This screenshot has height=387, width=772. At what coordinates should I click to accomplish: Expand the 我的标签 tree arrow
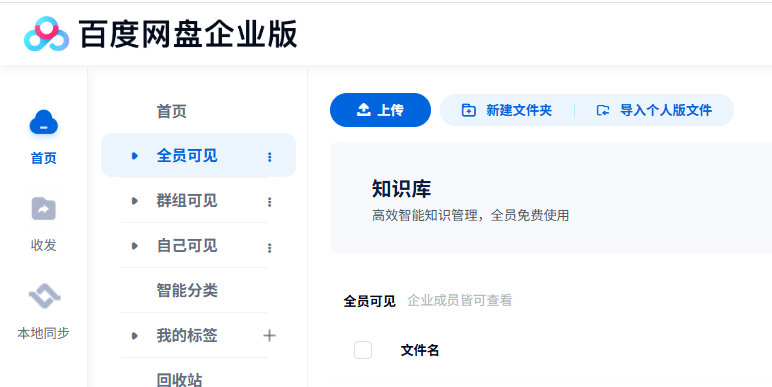pos(135,336)
